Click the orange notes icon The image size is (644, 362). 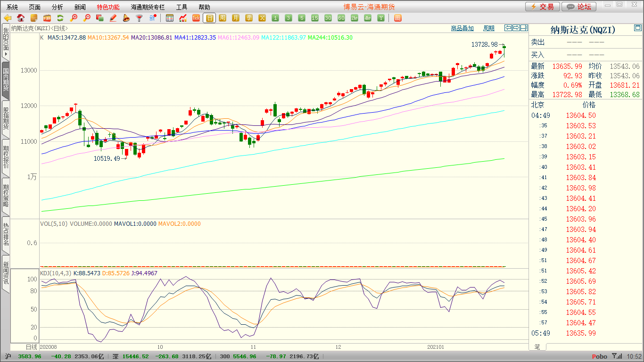point(34,18)
